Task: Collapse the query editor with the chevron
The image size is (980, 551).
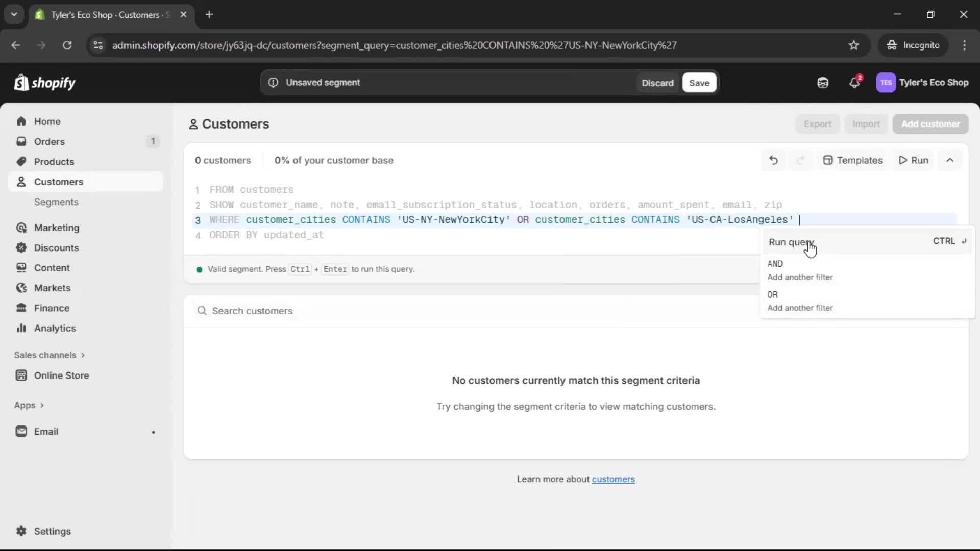Action: pos(950,160)
